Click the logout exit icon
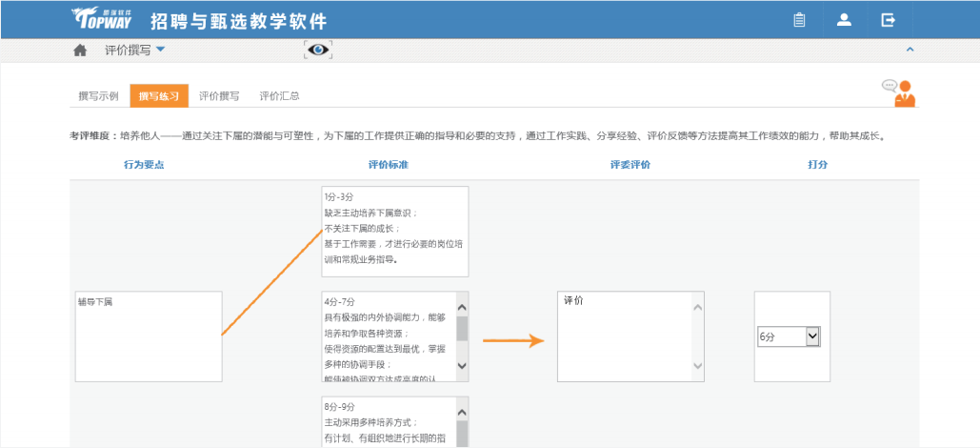Image resolution: width=980 pixels, height=448 pixels. (x=889, y=19)
